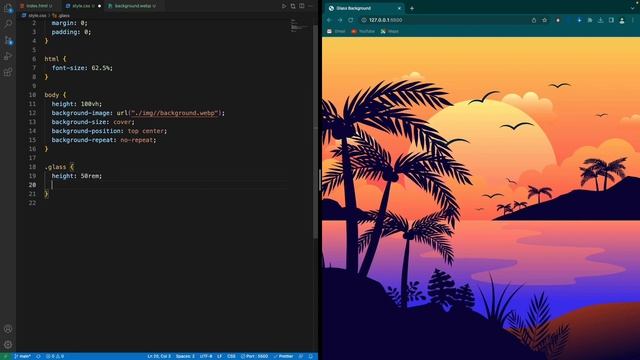This screenshot has height=360, width=640.
Task: Open new browser tab with plus
Action: click(412, 8)
